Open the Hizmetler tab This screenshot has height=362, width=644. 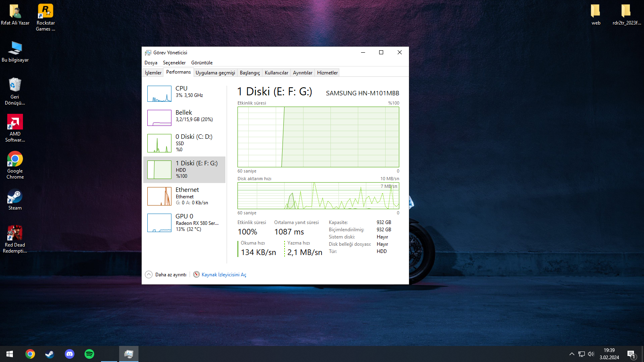click(327, 73)
